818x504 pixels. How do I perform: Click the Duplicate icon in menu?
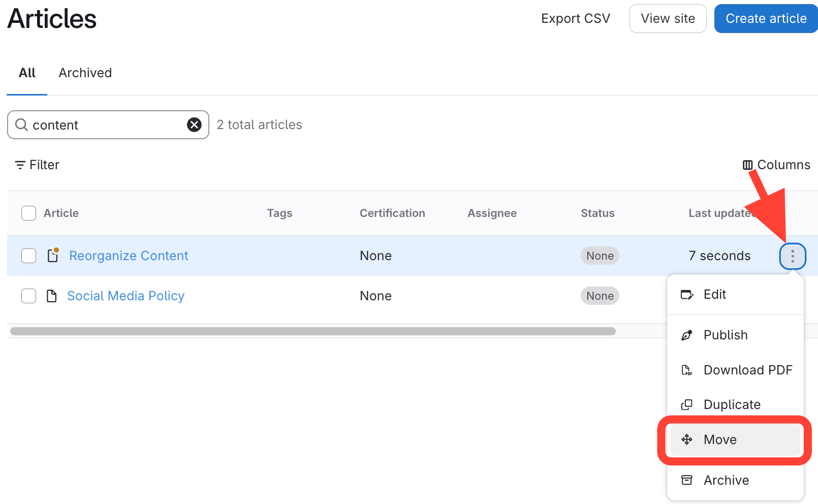point(686,404)
